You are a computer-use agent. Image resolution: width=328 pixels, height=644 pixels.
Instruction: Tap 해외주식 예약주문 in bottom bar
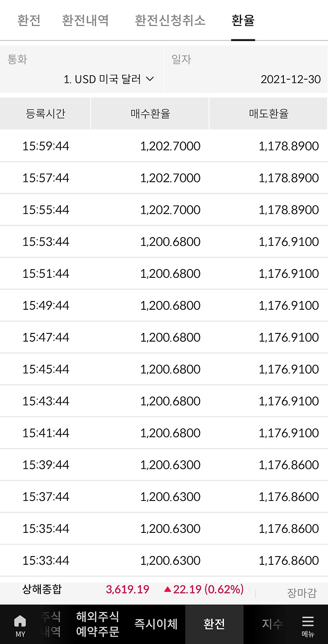(98, 624)
